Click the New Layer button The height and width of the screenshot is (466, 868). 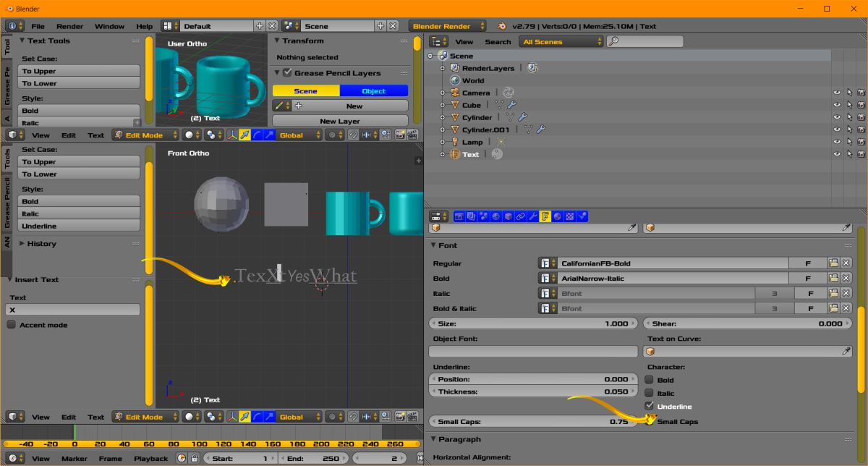point(340,121)
